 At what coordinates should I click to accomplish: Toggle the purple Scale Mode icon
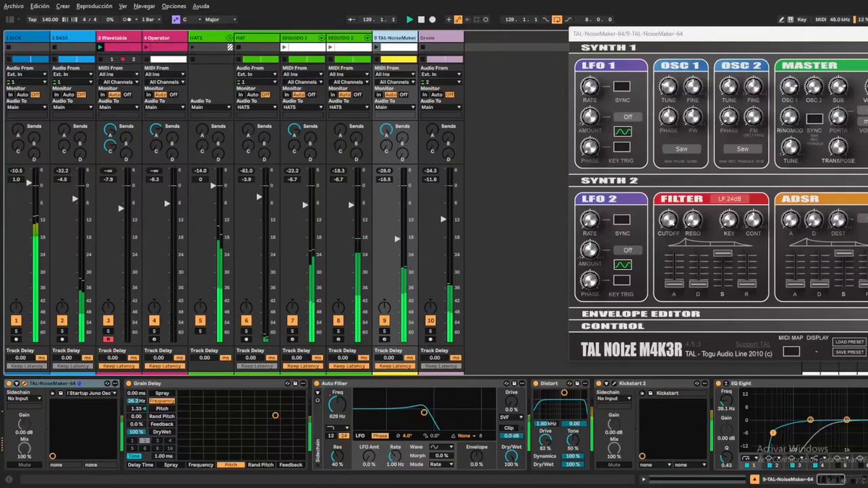(x=176, y=20)
